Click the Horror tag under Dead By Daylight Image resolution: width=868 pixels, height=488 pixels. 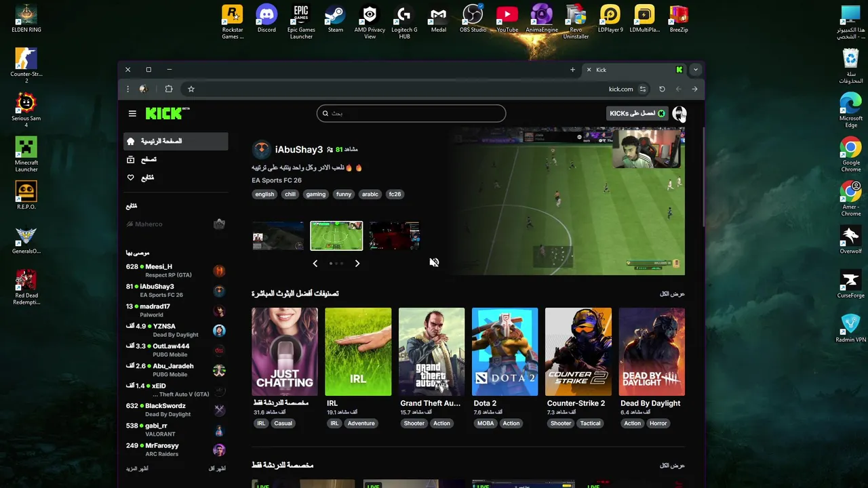coord(658,423)
